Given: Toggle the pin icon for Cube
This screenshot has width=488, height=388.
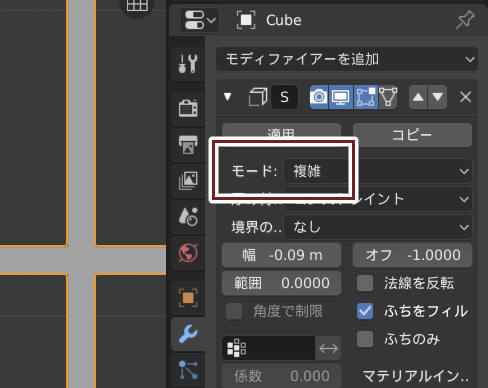Looking at the screenshot, I should 465,20.
